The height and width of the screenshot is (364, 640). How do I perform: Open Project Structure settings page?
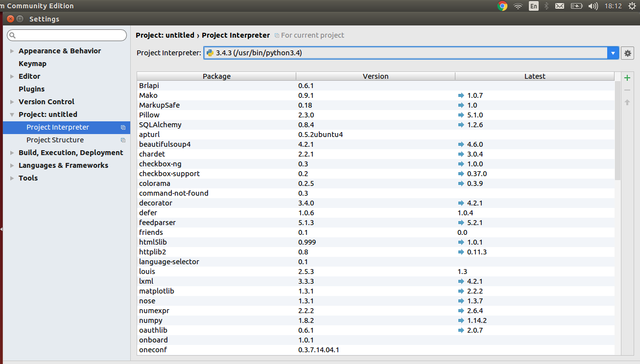point(55,140)
